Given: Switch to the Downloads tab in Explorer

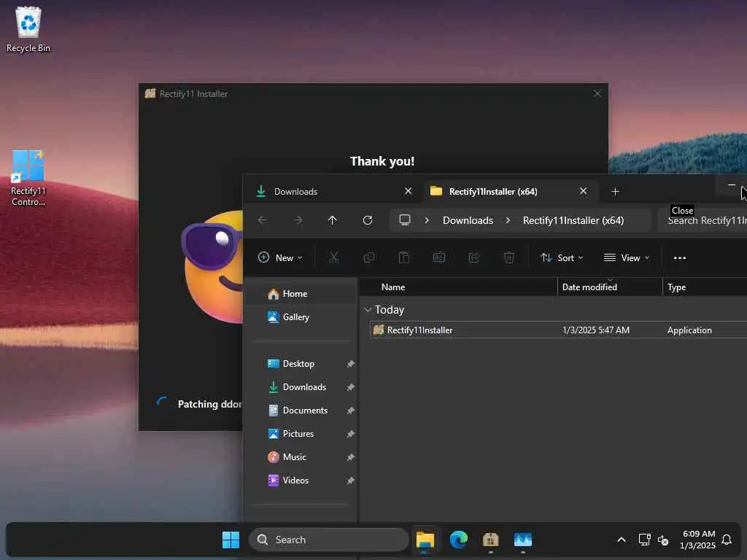Looking at the screenshot, I should click(295, 192).
